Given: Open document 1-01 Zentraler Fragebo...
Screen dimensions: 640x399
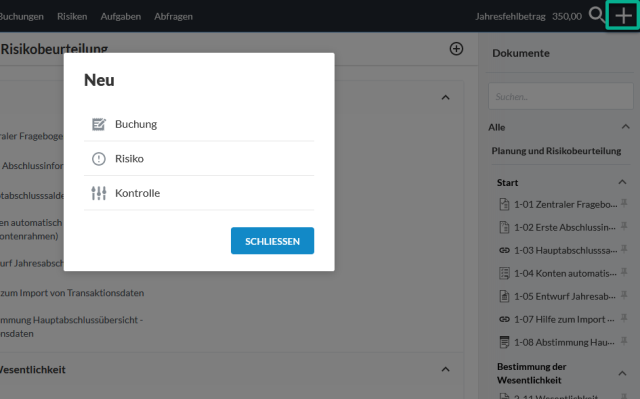Looking at the screenshot, I should coord(565,204).
